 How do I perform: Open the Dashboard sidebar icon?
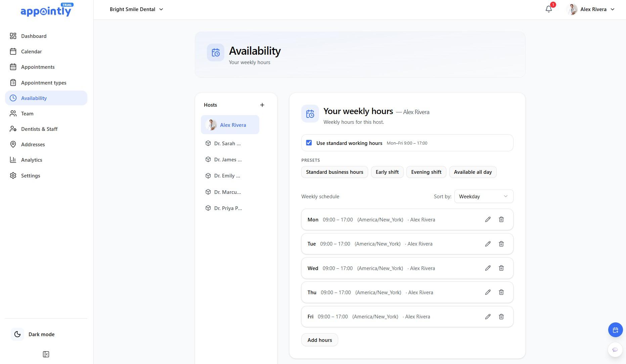tap(13, 36)
